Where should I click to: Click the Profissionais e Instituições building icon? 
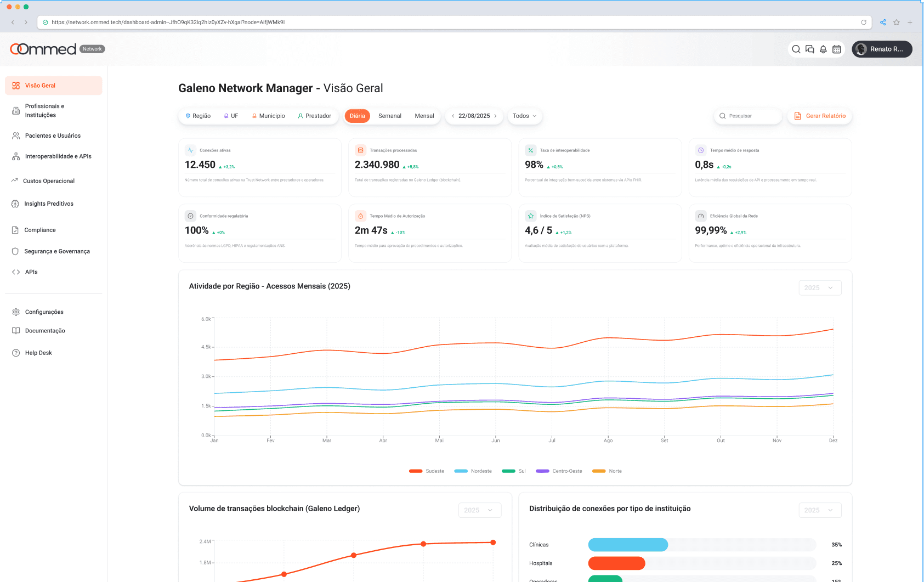point(16,111)
